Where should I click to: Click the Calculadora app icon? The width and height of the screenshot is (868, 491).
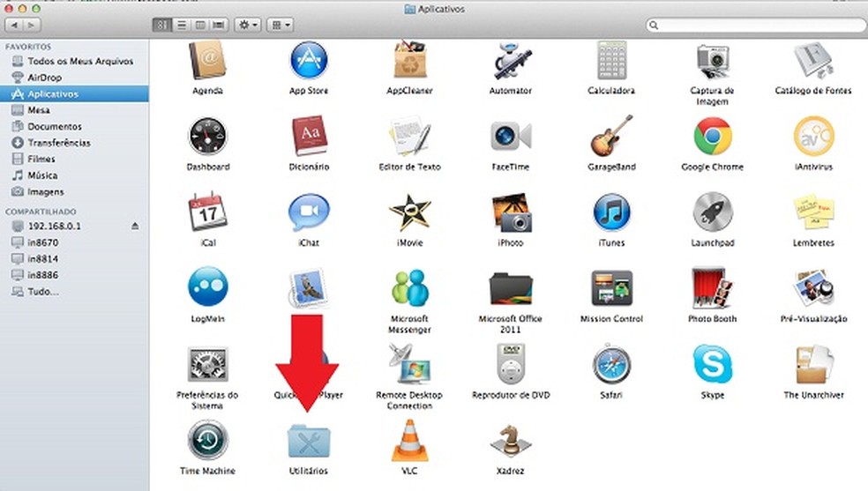pos(611,60)
